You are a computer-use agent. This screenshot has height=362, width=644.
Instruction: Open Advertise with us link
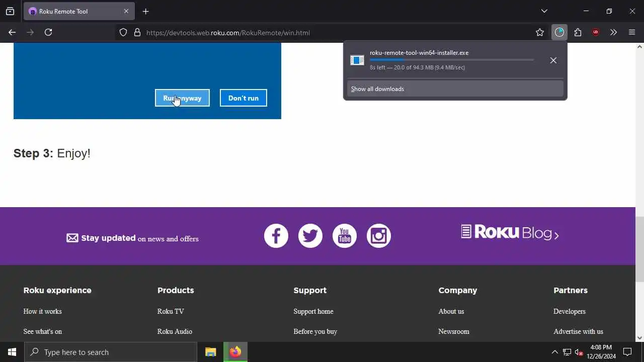click(x=578, y=331)
